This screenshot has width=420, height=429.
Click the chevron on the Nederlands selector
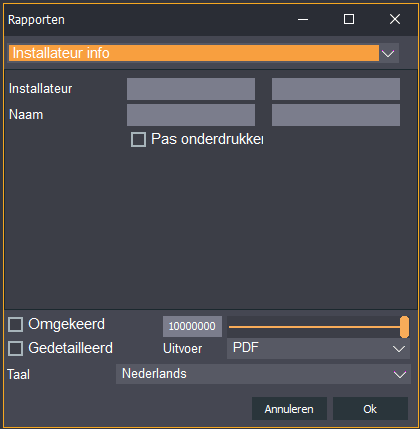[400, 375]
